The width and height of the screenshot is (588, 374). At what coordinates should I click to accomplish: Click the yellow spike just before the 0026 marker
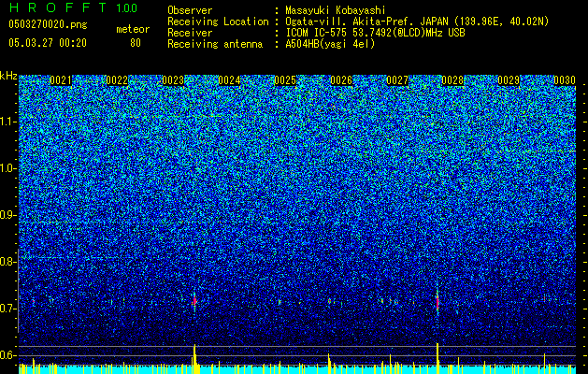point(329,364)
